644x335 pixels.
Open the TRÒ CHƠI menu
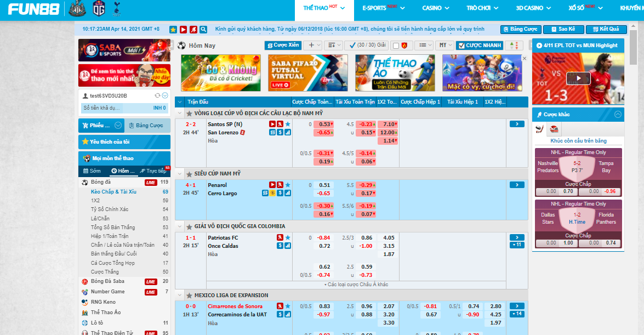click(x=482, y=8)
